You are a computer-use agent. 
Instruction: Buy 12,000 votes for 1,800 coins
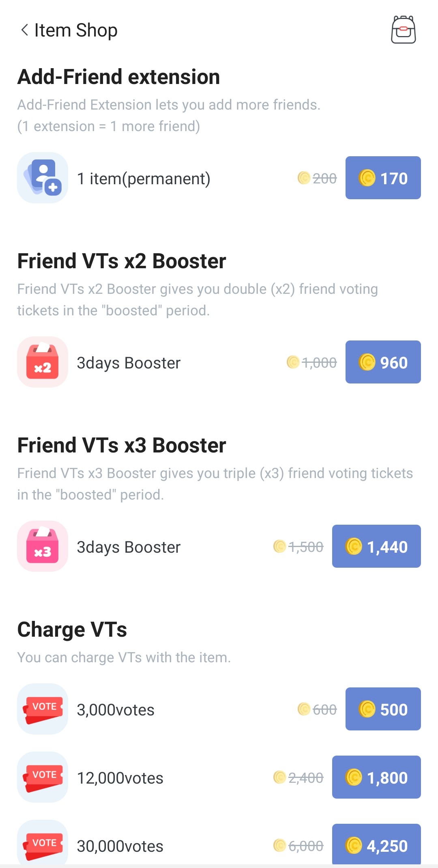pos(376,777)
